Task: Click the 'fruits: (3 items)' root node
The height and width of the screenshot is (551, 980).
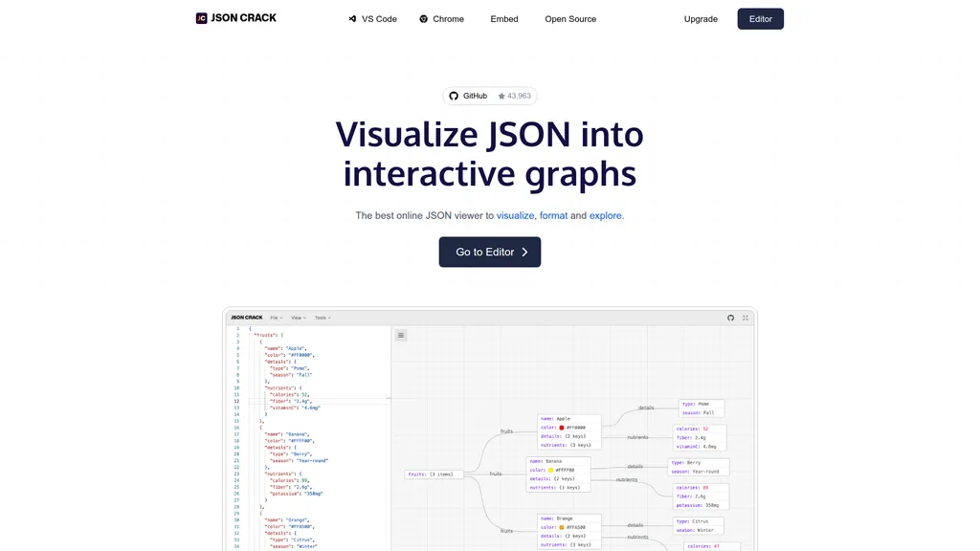Action: 434,474
